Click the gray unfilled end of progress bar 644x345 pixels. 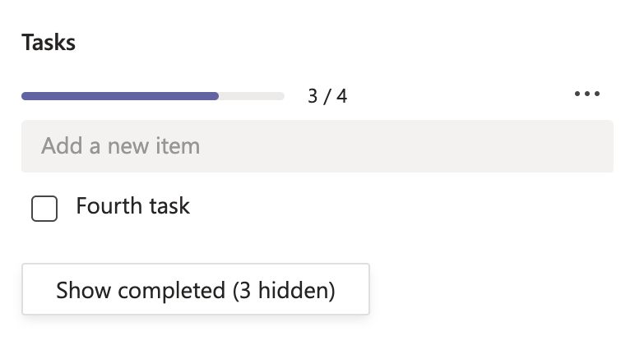[x=252, y=96]
